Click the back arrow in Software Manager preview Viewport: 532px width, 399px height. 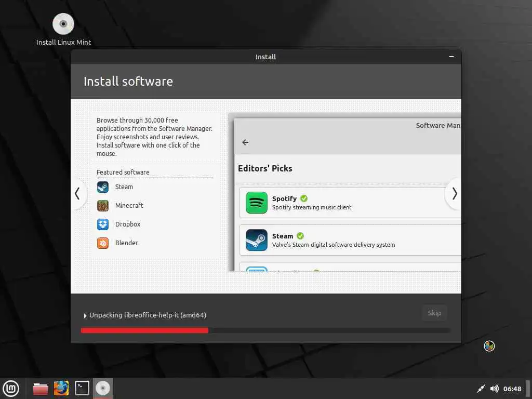tap(245, 142)
